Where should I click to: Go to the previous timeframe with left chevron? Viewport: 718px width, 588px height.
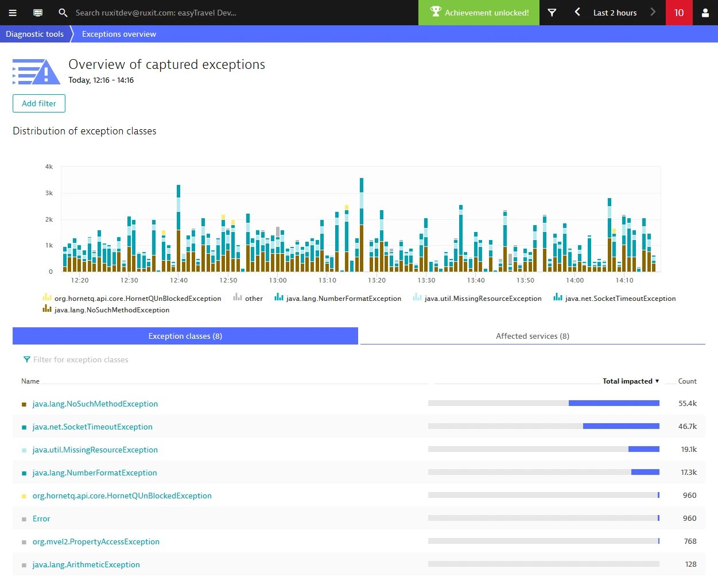[577, 13]
